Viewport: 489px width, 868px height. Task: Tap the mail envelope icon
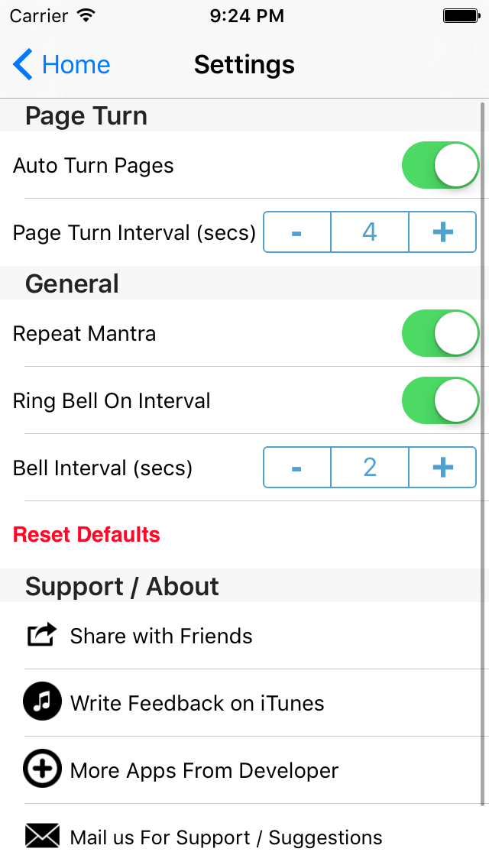click(x=42, y=836)
